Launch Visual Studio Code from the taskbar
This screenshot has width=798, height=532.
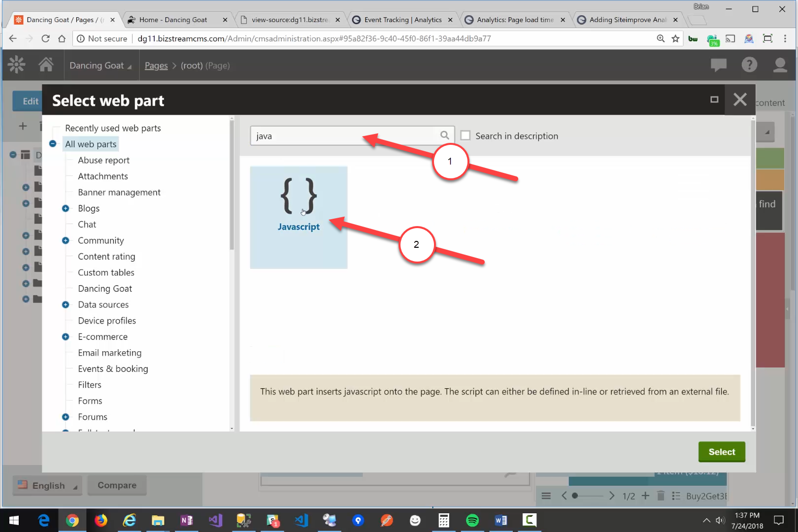301,520
